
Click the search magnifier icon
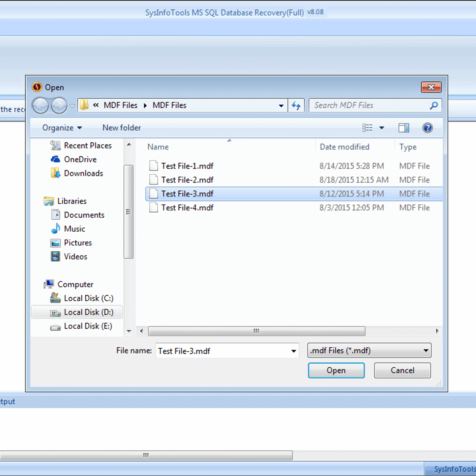(434, 106)
